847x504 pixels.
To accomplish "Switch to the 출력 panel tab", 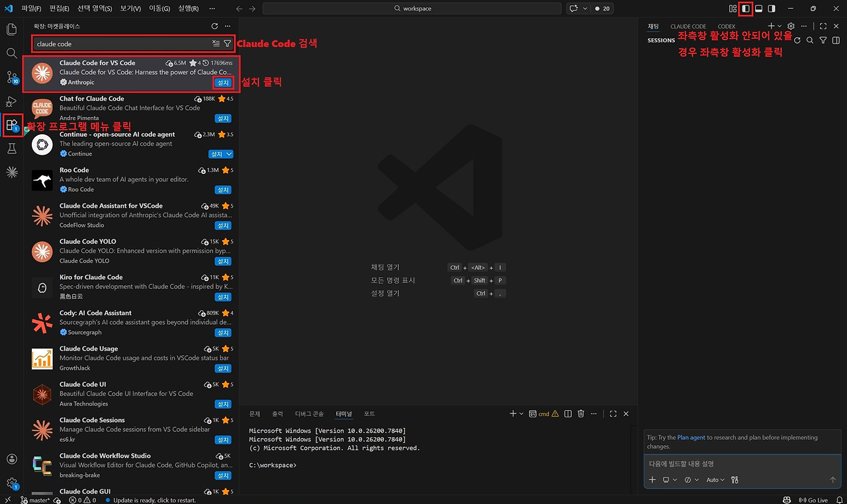I will (x=277, y=414).
